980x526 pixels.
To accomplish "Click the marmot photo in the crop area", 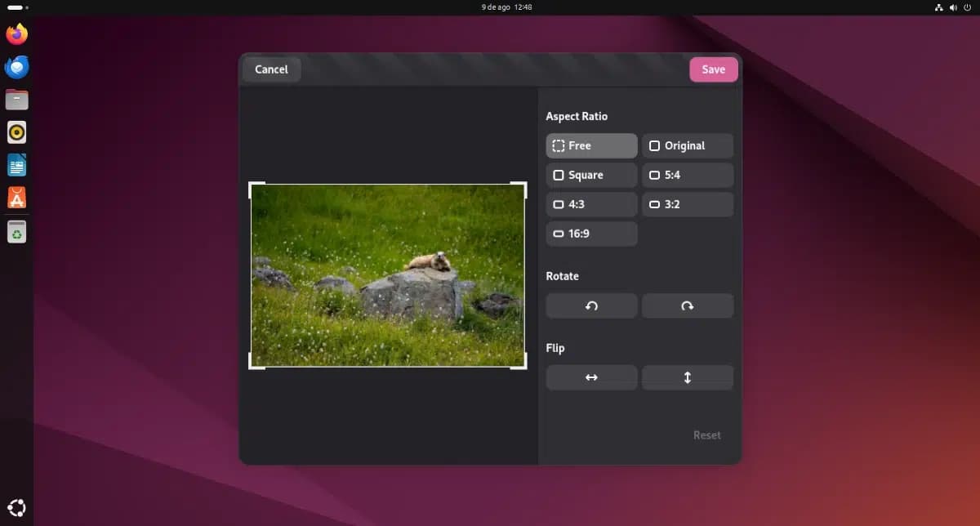I will point(388,275).
